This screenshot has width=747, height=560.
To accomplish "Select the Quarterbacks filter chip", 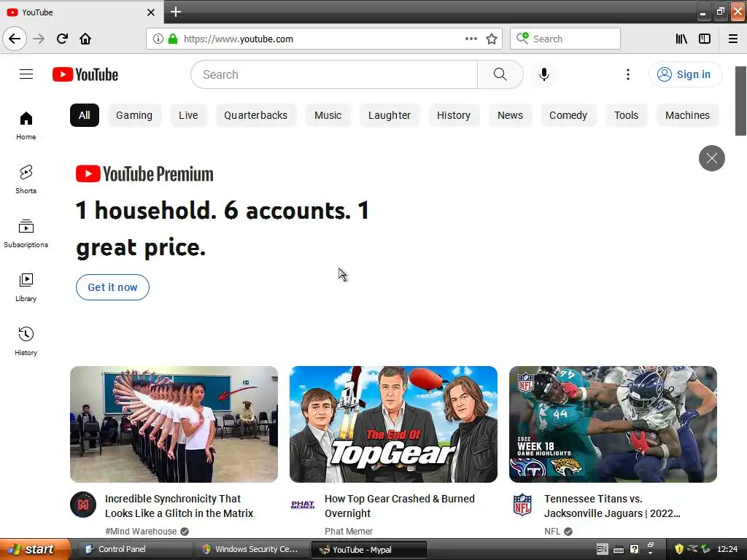I will (x=256, y=115).
